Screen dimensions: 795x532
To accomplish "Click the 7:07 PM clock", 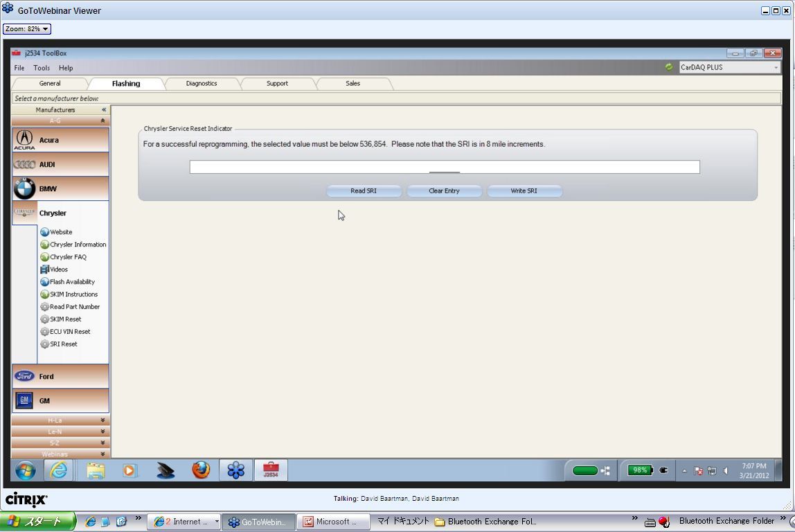I will click(x=754, y=465).
